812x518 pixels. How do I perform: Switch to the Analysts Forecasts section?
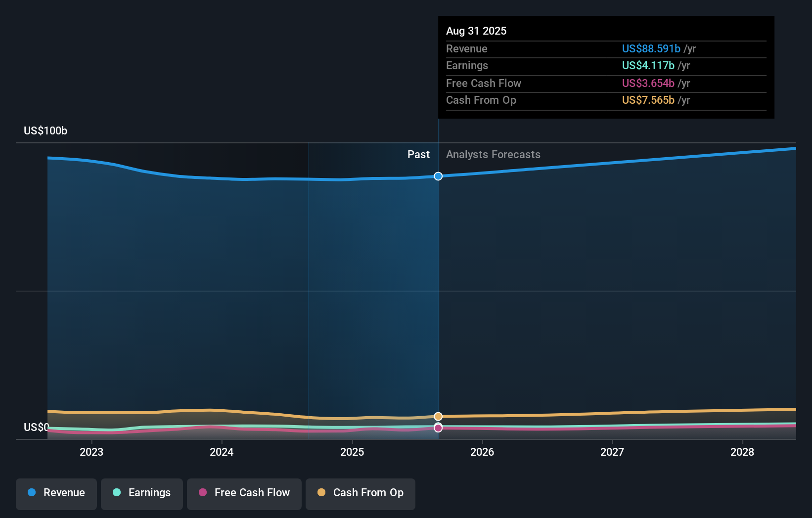click(x=493, y=154)
